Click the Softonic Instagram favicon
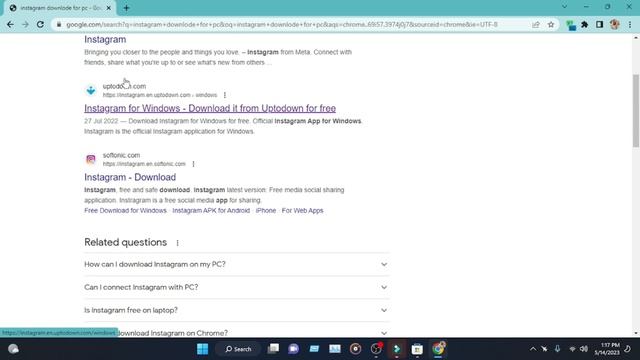Image resolution: width=640 pixels, height=360 pixels. (x=91, y=159)
